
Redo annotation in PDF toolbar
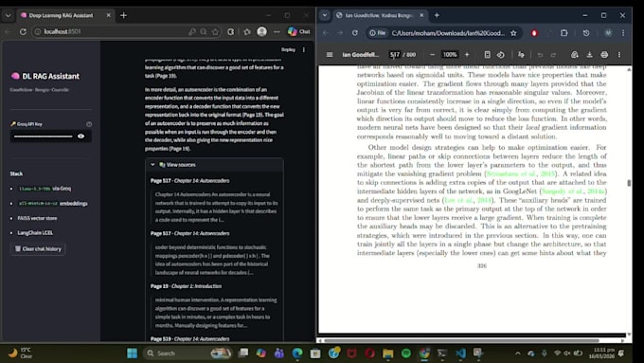(x=554, y=55)
